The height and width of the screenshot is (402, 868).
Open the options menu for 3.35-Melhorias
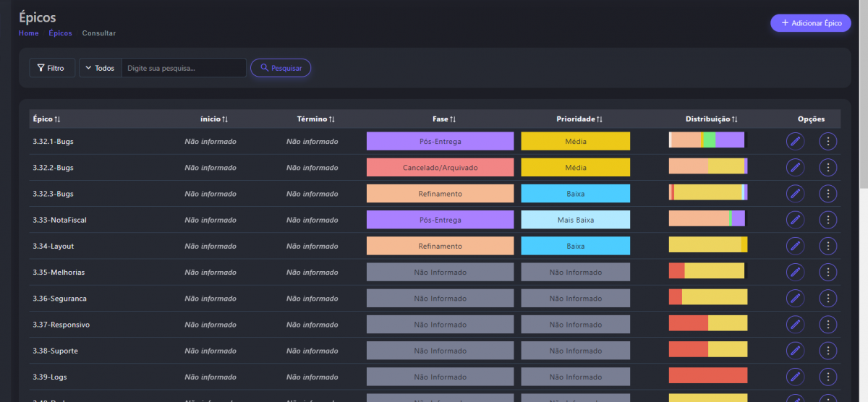(x=827, y=272)
